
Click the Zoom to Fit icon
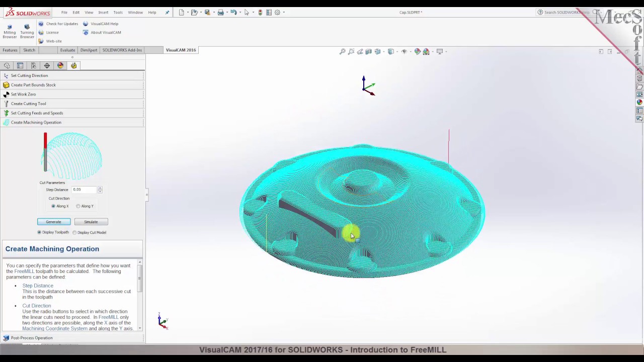click(x=343, y=51)
